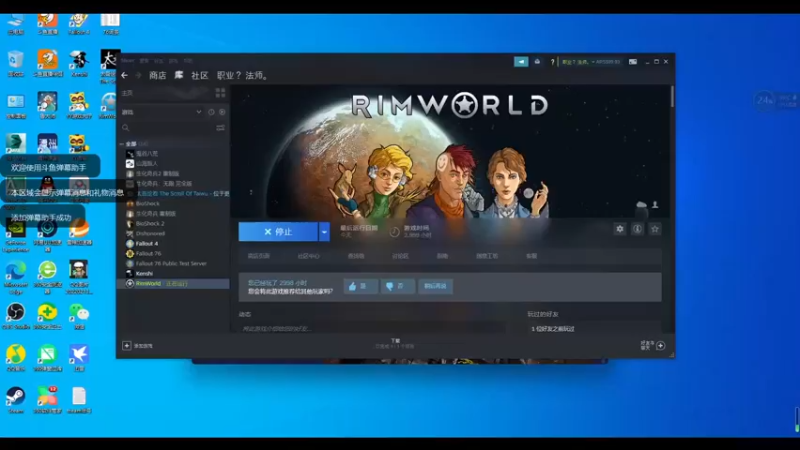Open friends and chat plus icon
This screenshot has height=450, width=800.
[661, 345]
